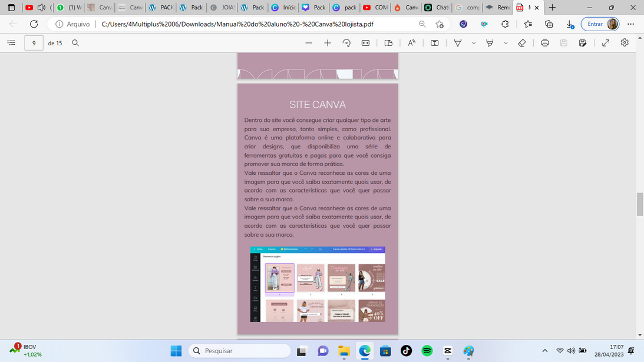Start Read aloud for the PDF
Image resolution: width=644 pixels, height=362 pixels.
(411, 43)
